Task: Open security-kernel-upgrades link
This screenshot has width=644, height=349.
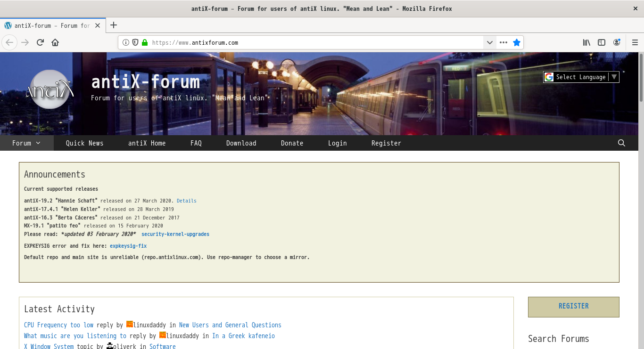Action: click(x=175, y=234)
